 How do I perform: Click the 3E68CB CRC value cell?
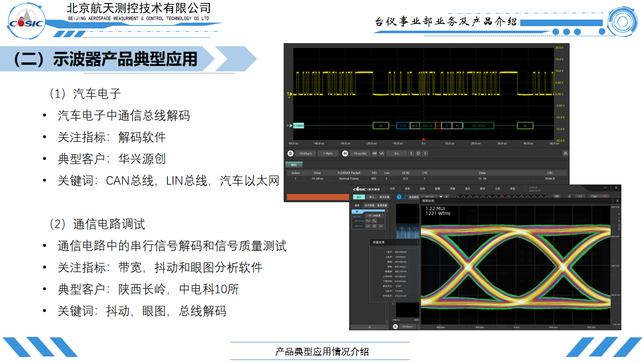550,178
